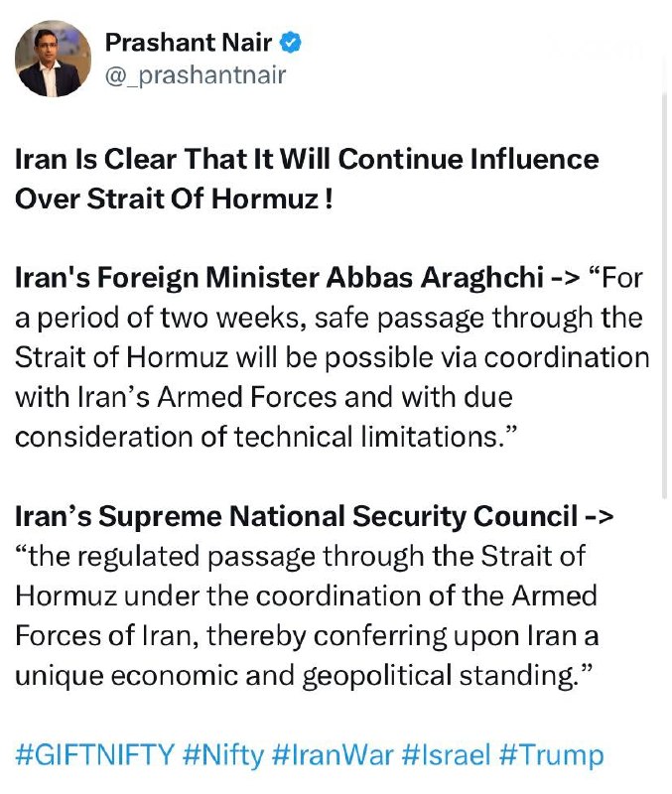Open the Prashant Nair display name link
The height and width of the screenshot is (794, 672).
pos(189,43)
